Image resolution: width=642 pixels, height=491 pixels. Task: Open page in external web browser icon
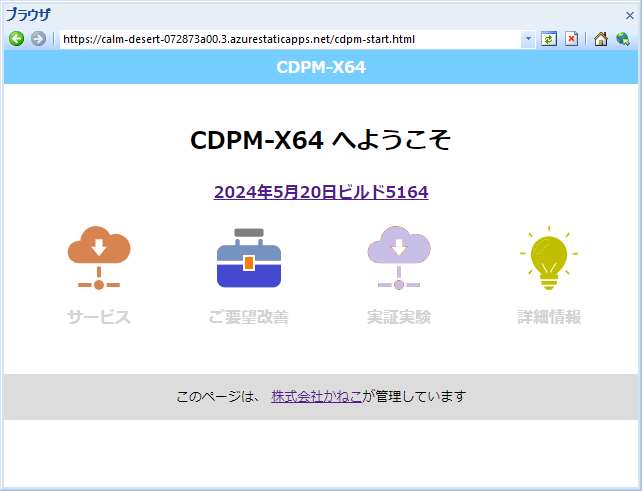(x=623, y=39)
